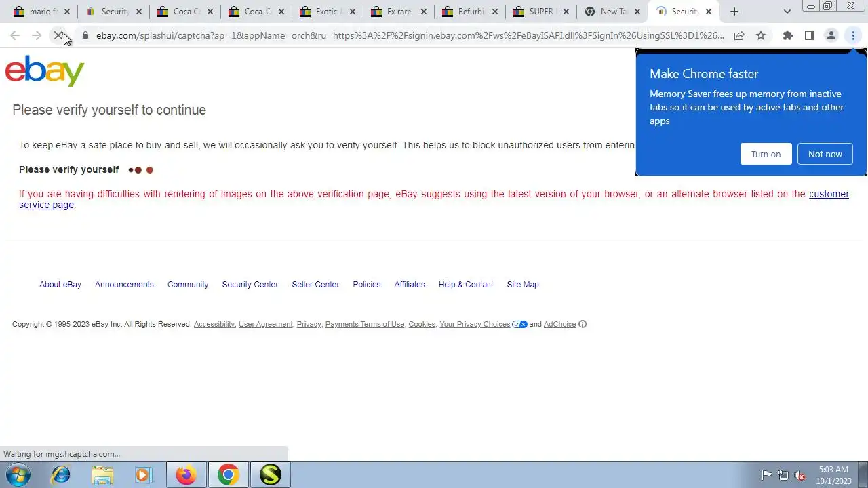
Task: Open the Chrome three-dot menu
Action: 853,36
